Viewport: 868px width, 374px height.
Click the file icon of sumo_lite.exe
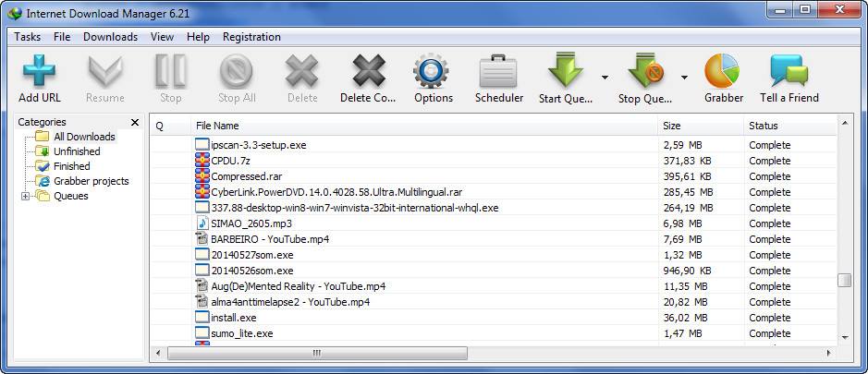point(202,333)
